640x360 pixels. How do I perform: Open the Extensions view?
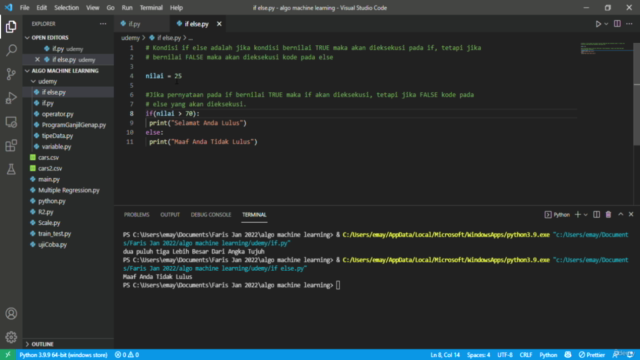[x=11, y=145]
